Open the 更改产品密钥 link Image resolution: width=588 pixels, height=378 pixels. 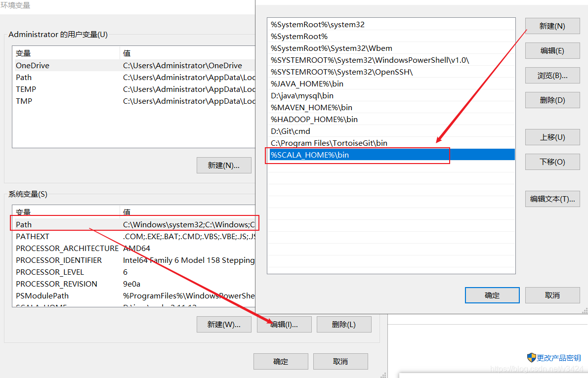(559, 358)
